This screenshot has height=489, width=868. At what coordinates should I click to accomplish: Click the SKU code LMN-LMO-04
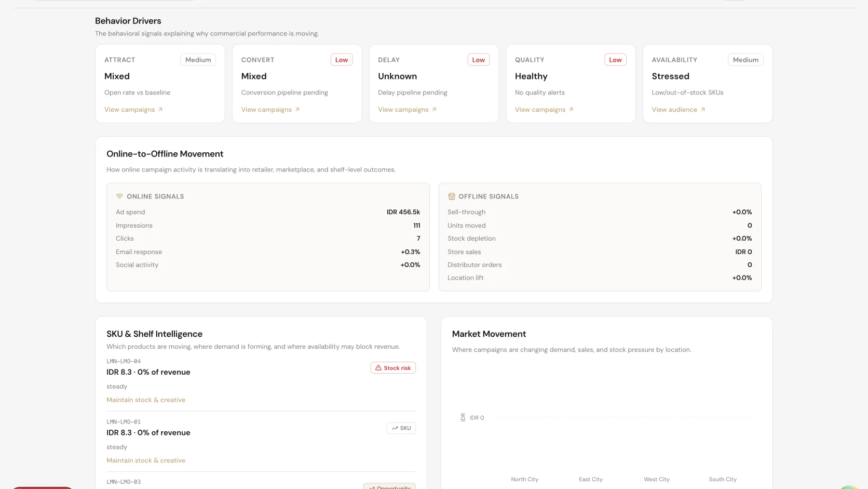(124, 361)
